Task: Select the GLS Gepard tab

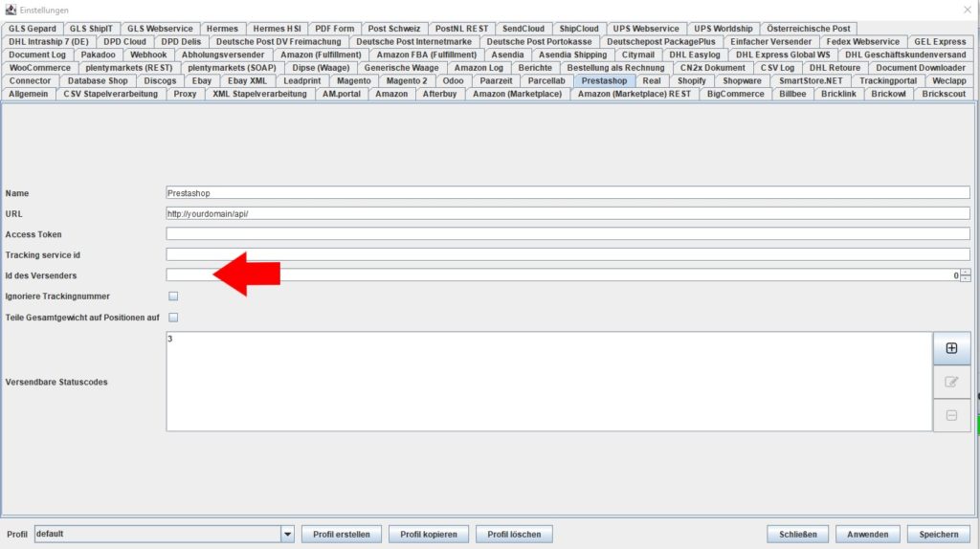Action: click(x=32, y=29)
